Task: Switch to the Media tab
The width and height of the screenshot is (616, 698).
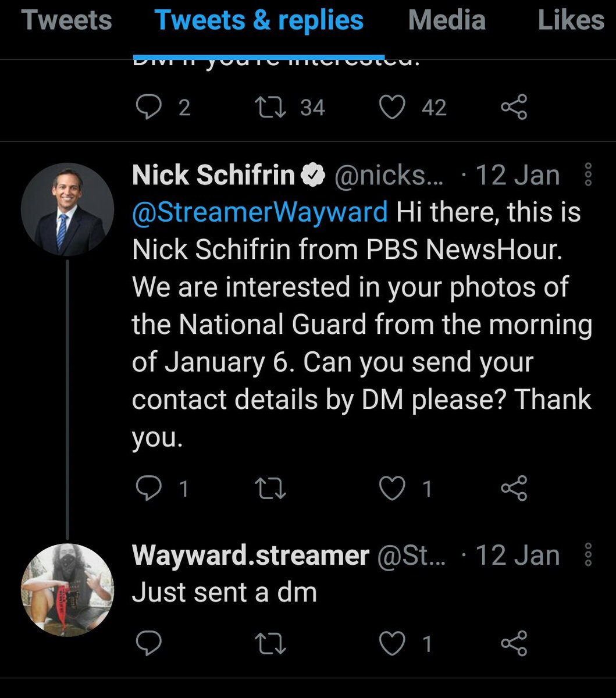Action: pos(447,20)
